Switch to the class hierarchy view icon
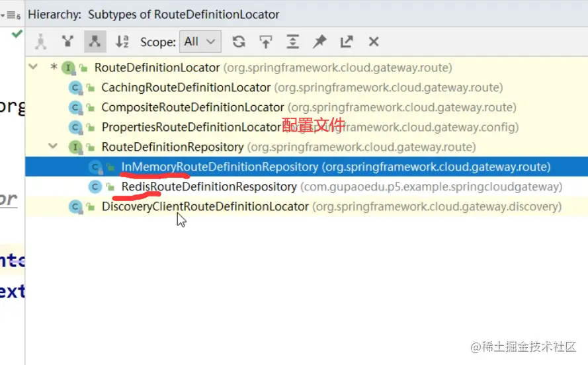Viewport: 588px width, 365px height. (x=40, y=42)
